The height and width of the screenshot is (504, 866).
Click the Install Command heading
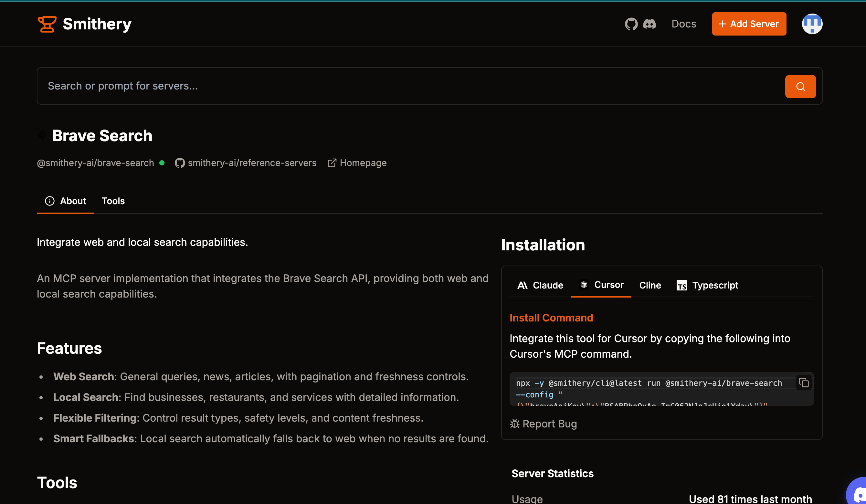click(x=551, y=318)
